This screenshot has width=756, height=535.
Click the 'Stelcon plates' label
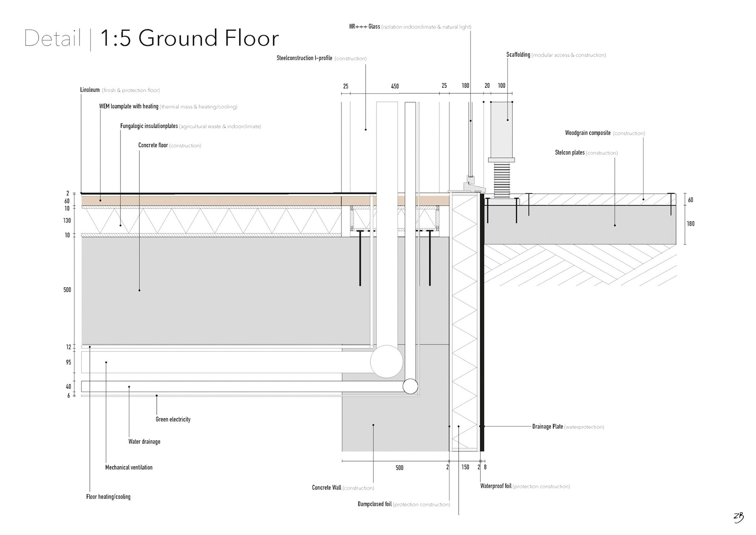569,152
